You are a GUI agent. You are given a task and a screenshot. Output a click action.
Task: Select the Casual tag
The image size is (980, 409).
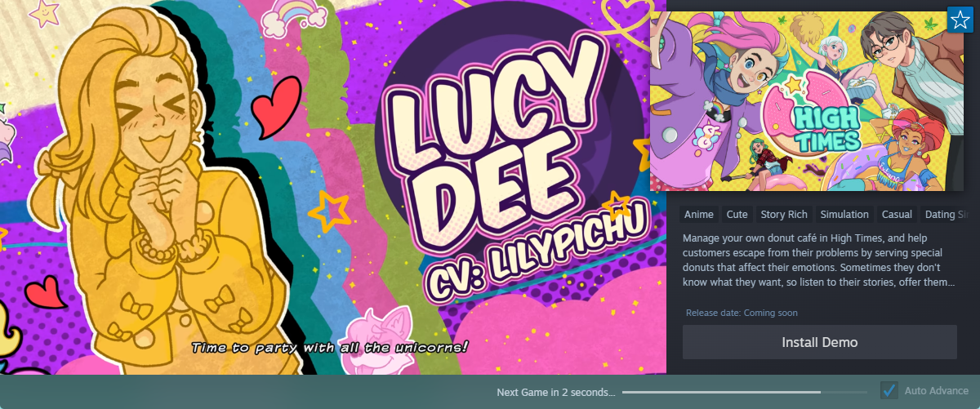pos(897,215)
